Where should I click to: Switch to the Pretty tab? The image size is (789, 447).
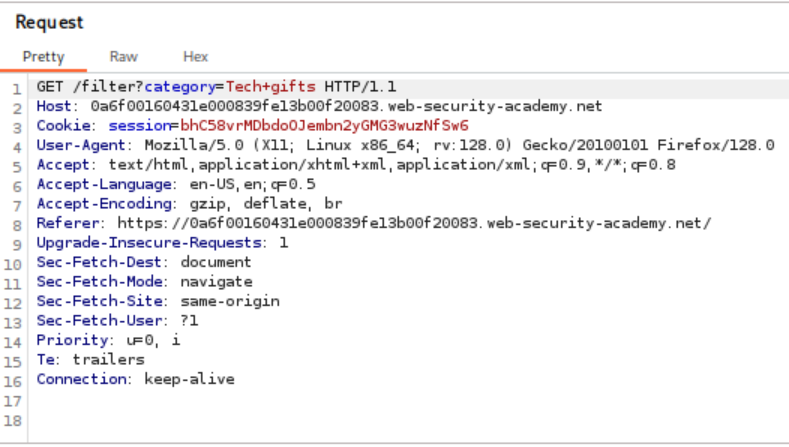[43, 57]
